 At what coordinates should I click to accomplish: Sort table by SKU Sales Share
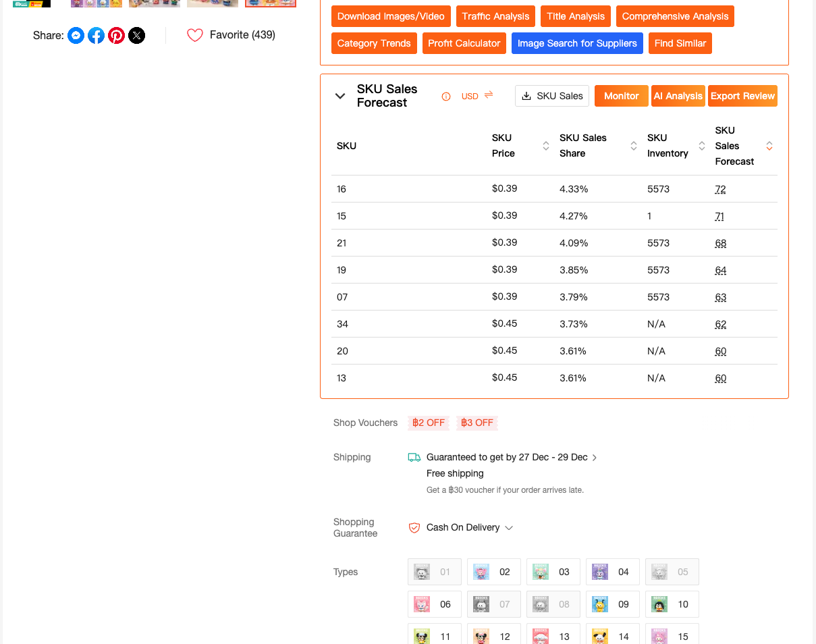point(634,146)
